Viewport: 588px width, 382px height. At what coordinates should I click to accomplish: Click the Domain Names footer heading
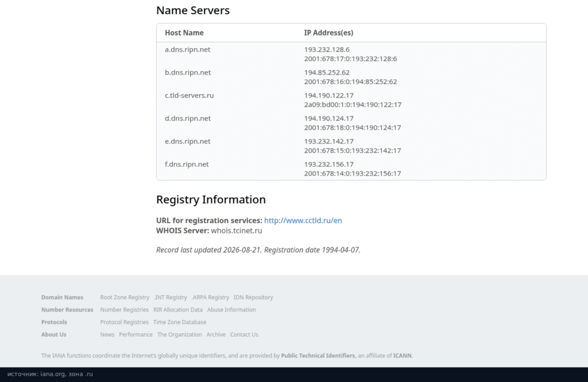(x=62, y=297)
